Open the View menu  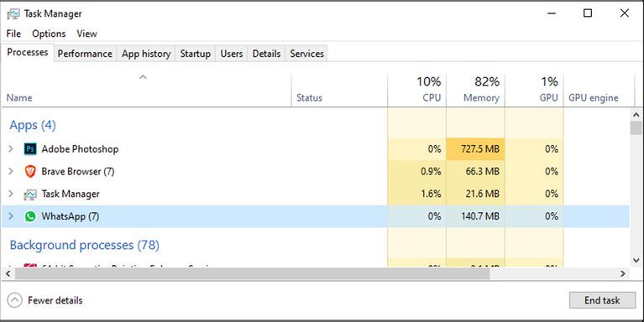click(x=86, y=34)
